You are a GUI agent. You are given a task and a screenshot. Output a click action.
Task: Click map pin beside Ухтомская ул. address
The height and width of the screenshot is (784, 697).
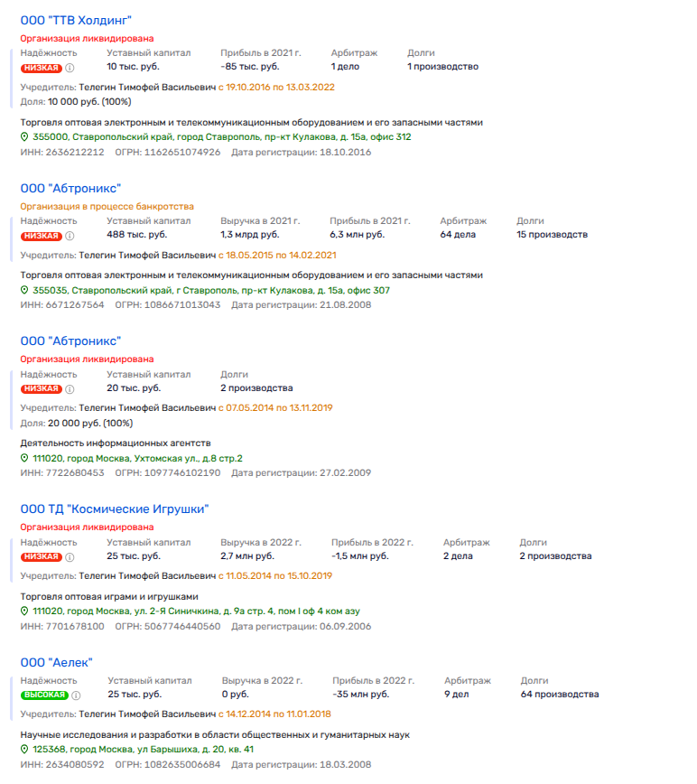(25, 459)
